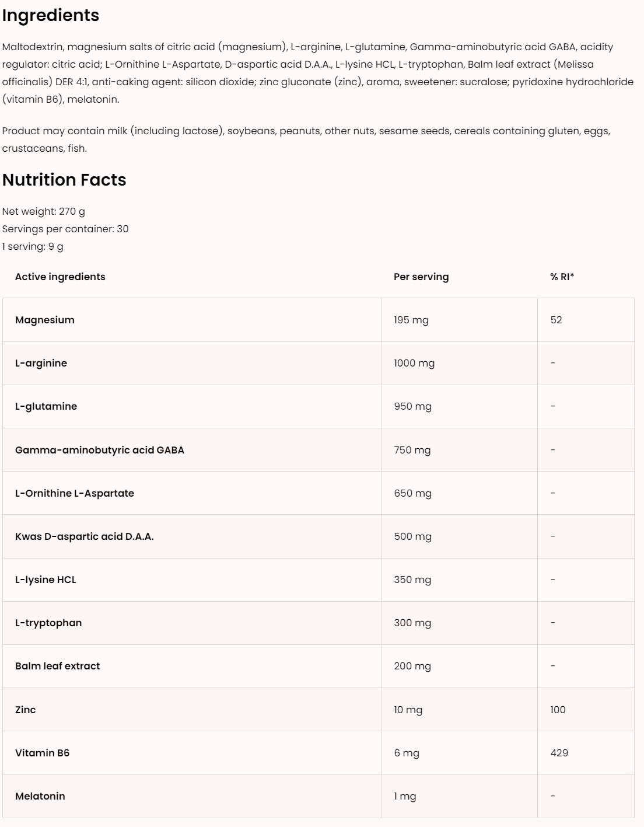
Task: Click the Nutrition Facts heading
Action: coord(64,180)
